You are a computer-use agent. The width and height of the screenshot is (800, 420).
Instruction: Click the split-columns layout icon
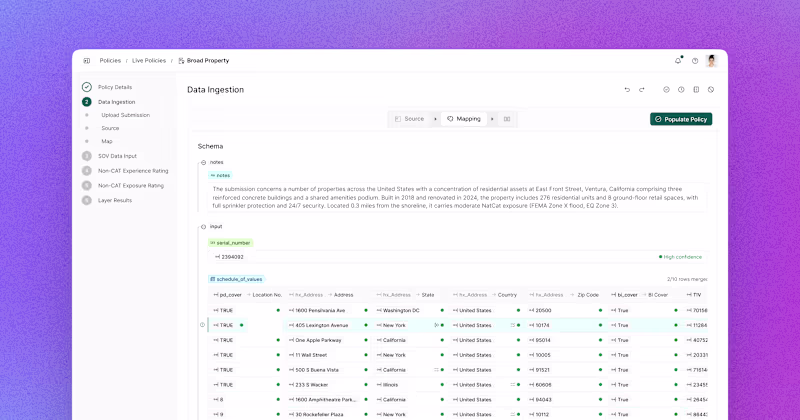coord(696,90)
